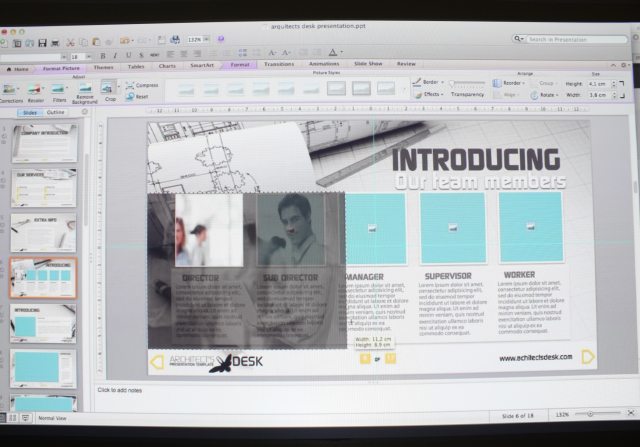Viewport: 640px width, 447px height.
Task: Click the Compress pictures icon
Action: pos(130,85)
